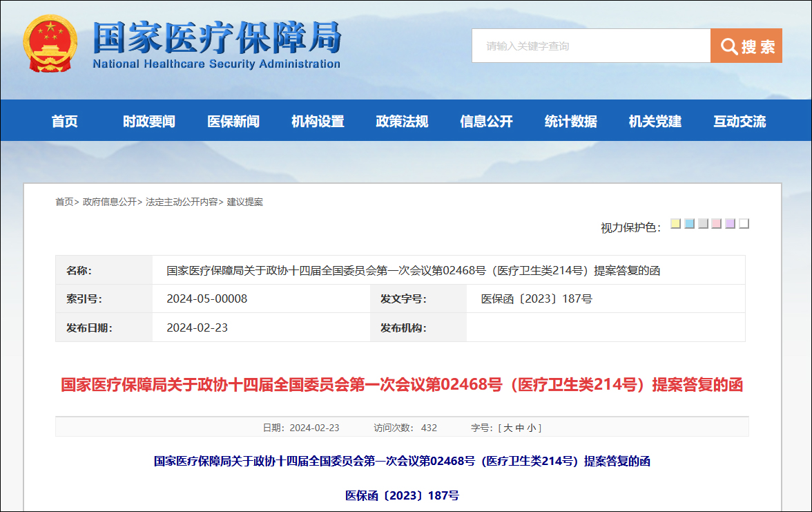Open 法定主动公开内容 breadcrumb link
This screenshot has width=812, height=512.
coord(182,202)
